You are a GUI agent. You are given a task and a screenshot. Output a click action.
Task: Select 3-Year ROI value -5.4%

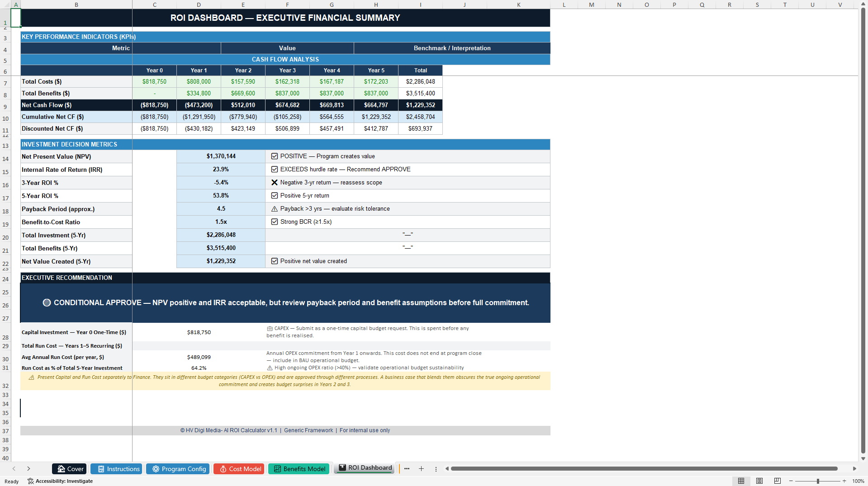pyautogui.click(x=221, y=183)
